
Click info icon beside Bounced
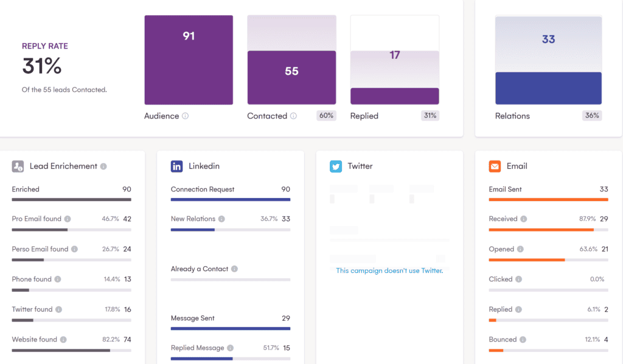tap(523, 340)
